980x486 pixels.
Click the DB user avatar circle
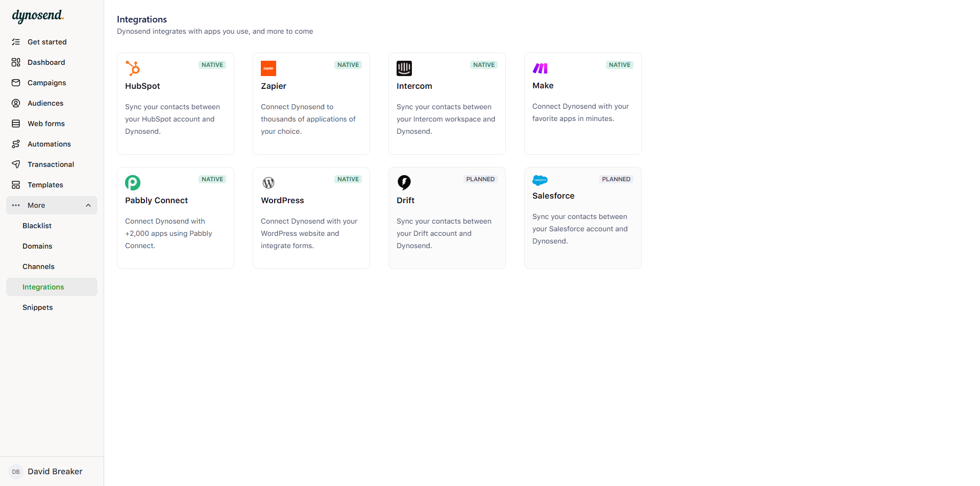pyautogui.click(x=16, y=471)
